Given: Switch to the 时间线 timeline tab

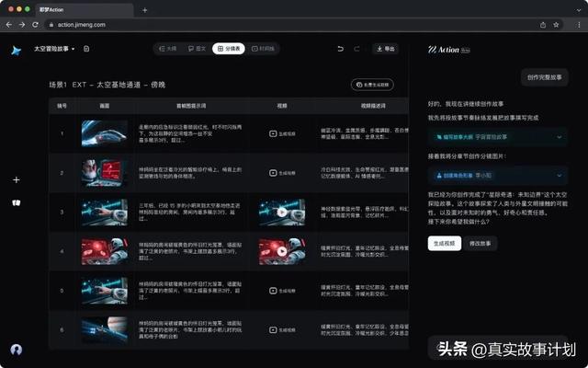Looking at the screenshot, I should click(x=264, y=49).
